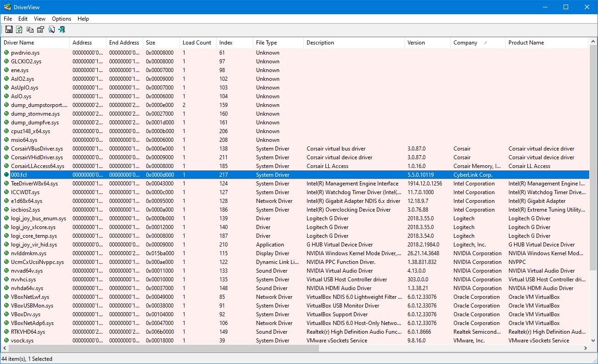This screenshot has height=364, width=598.
Task: Sort drivers by the Version column header
Action: (416, 43)
